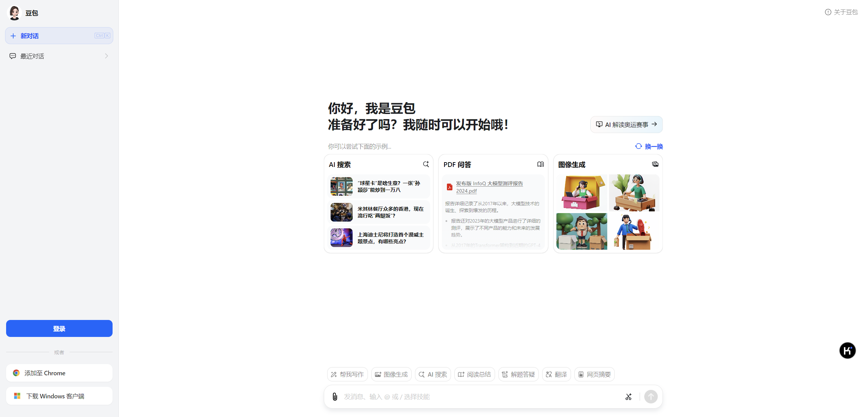Click the PDF 问答 card book icon
Screen dimensions: 868x417
coord(540,164)
